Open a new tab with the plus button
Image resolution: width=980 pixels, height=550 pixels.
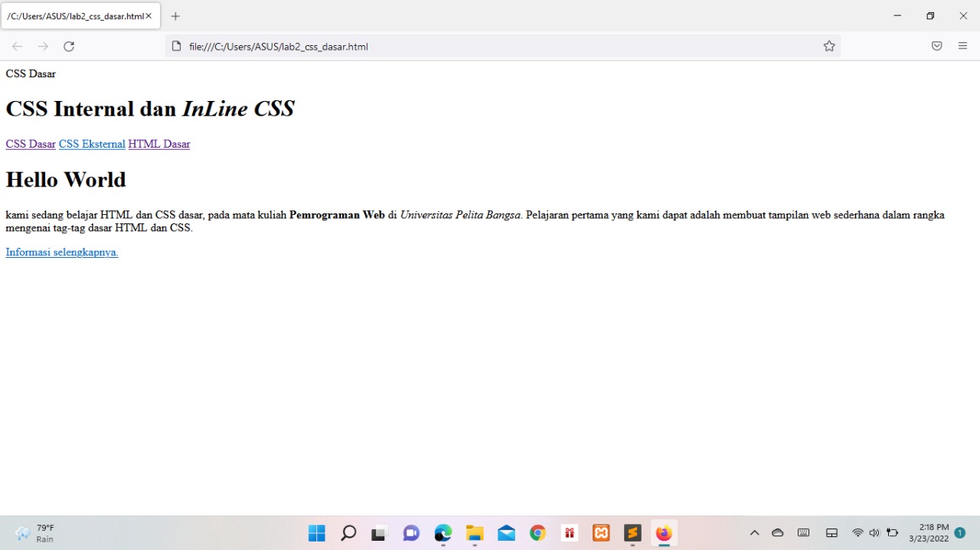175,16
